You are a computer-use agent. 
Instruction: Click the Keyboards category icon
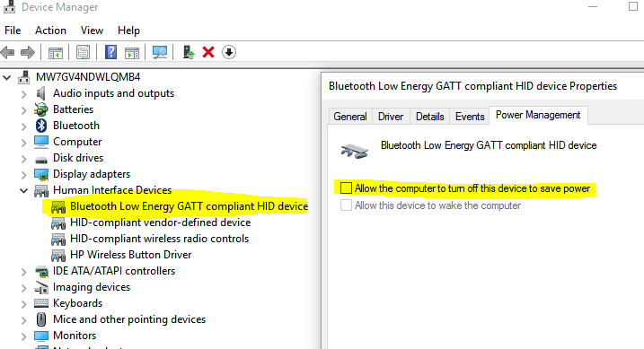41,303
